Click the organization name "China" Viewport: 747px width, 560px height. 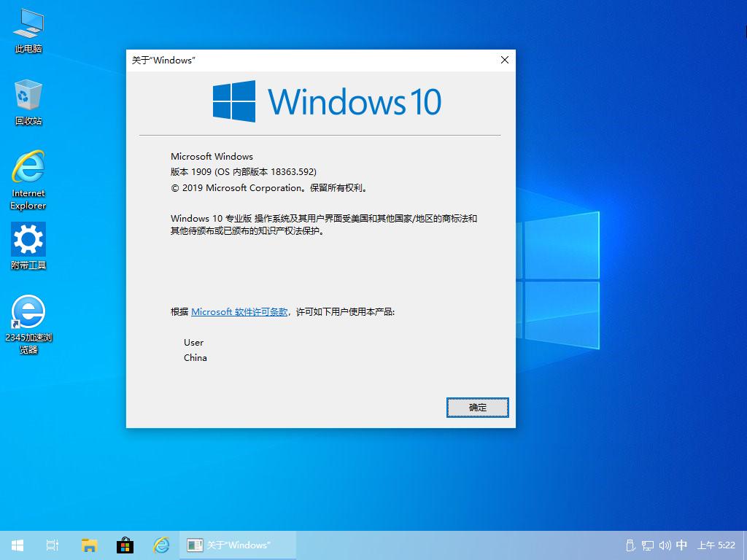tap(196, 357)
